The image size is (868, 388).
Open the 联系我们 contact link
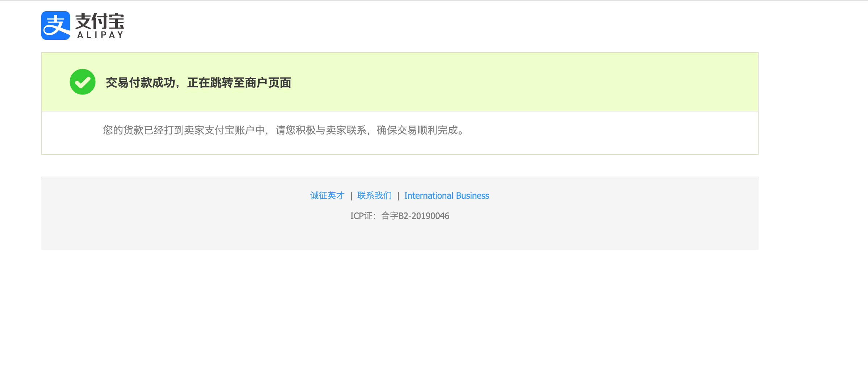click(x=374, y=196)
